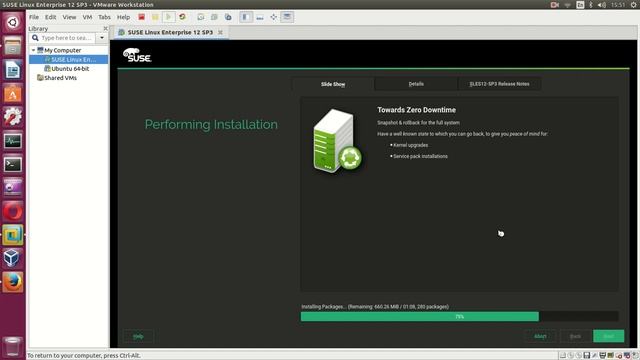The width and height of the screenshot is (640, 360).
Task: Click the installation progress bar
Action: (x=459, y=316)
